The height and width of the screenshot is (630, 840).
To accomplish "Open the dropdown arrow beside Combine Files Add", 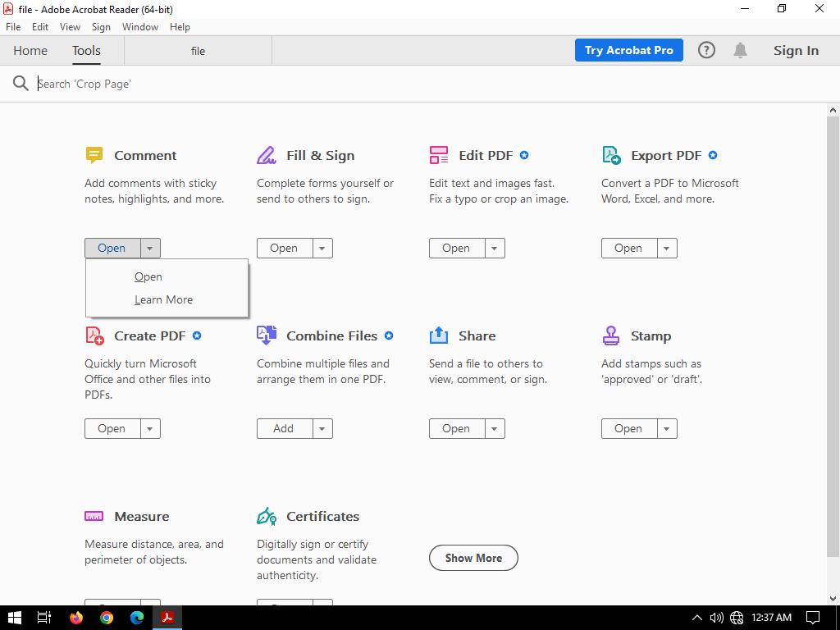I will (322, 428).
